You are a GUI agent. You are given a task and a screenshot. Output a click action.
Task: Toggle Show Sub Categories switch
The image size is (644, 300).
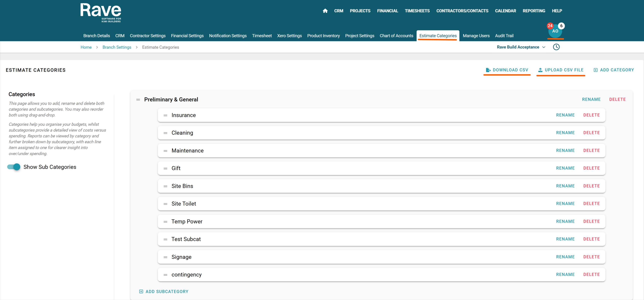pyautogui.click(x=14, y=167)
